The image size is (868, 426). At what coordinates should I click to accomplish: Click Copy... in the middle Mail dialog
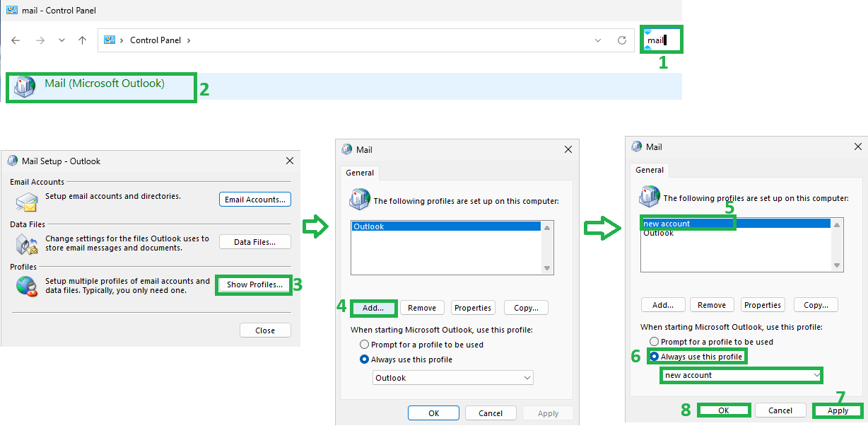coord(526,308)
